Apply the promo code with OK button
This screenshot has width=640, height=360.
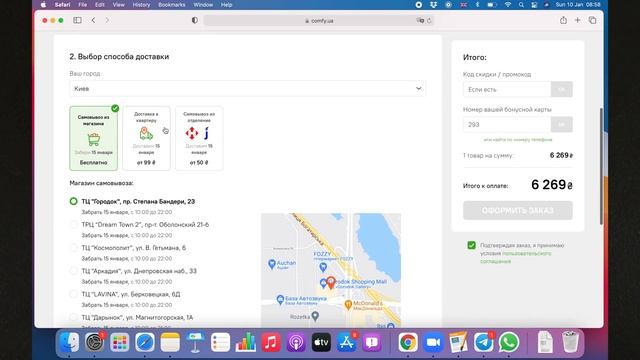point(562,89)
